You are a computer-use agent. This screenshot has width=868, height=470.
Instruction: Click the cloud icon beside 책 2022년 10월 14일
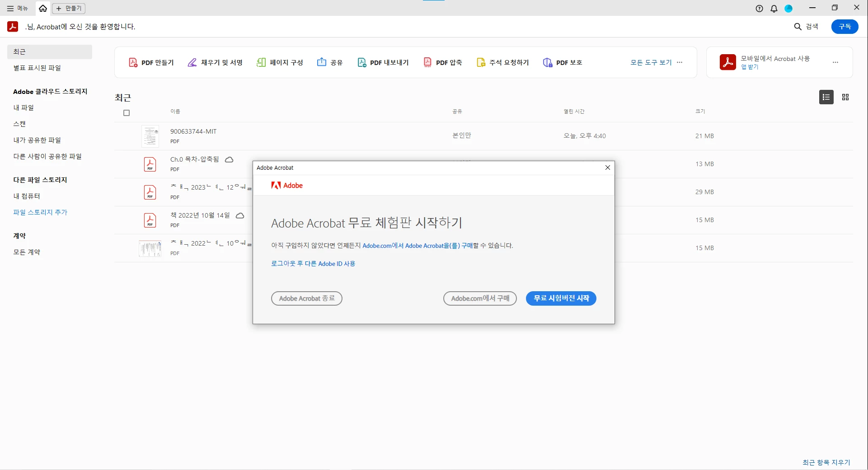240,215
